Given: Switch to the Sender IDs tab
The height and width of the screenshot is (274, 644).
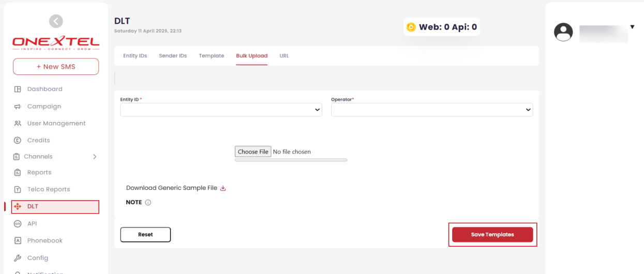Looking at the screenshot, I should click(173, 56).
